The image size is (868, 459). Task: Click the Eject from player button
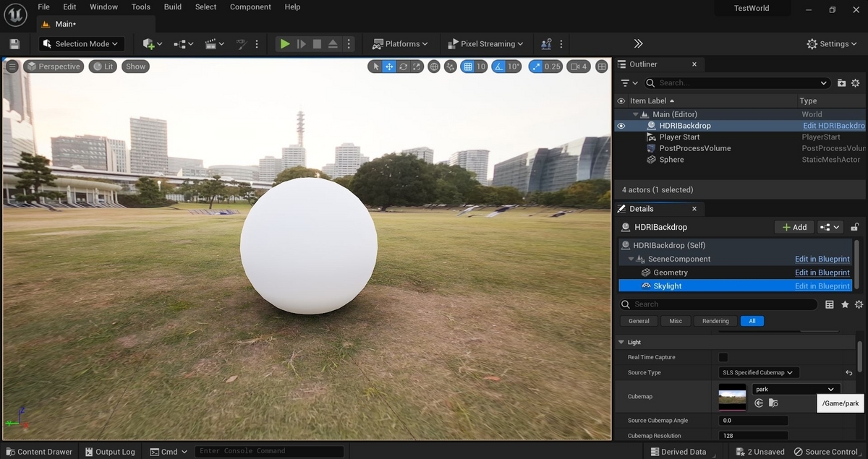333,44
